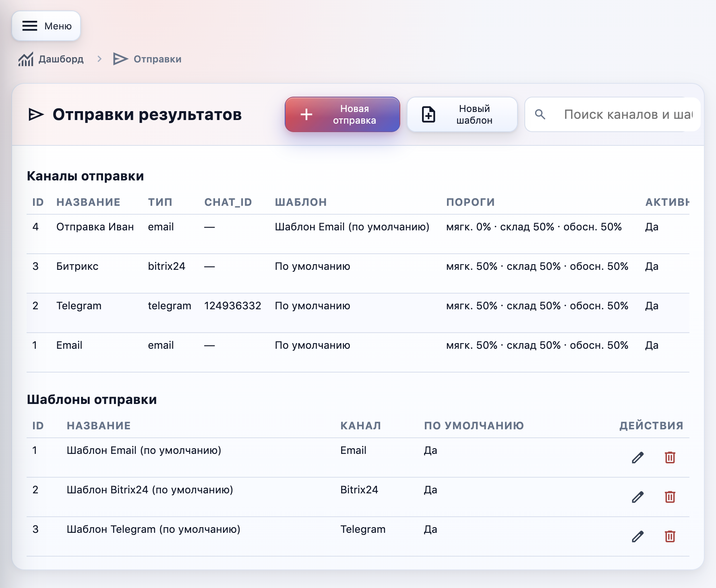Delete Шаблон Telegram via trash icon
Image resolution: width=716 pixels, height=588 pixels.
tap(670, 536)
